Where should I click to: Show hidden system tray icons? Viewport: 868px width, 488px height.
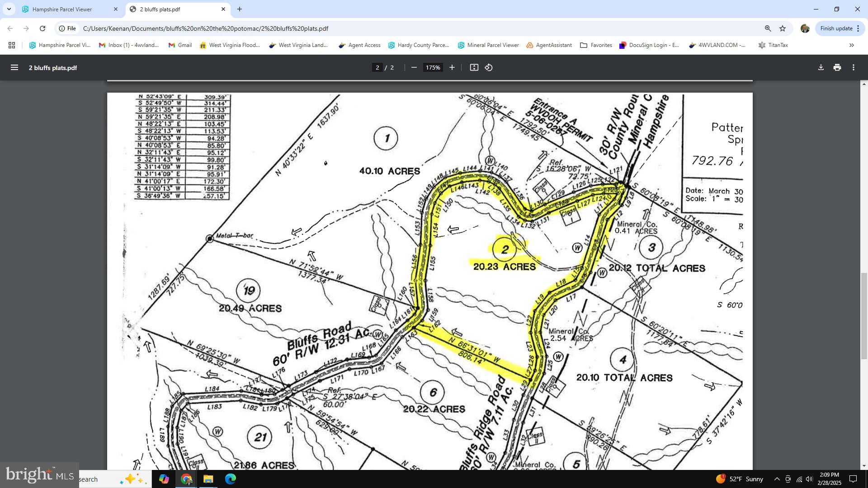point(777,479)
